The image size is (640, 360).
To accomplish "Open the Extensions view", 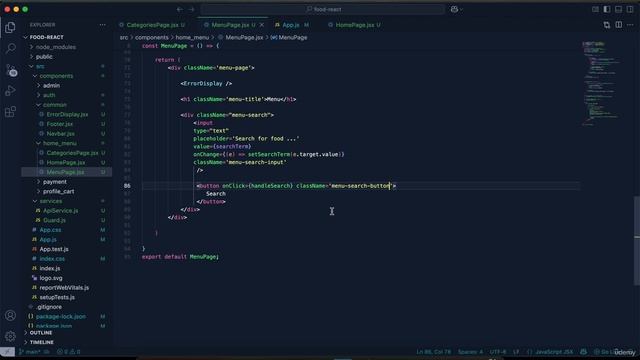I will pyautogui.click(x=10, y=111).
